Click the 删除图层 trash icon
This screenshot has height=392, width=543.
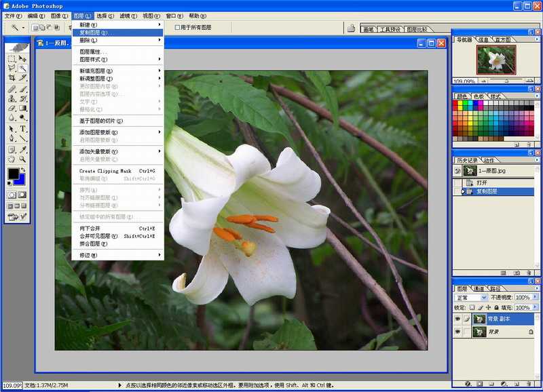pos(529,383)
